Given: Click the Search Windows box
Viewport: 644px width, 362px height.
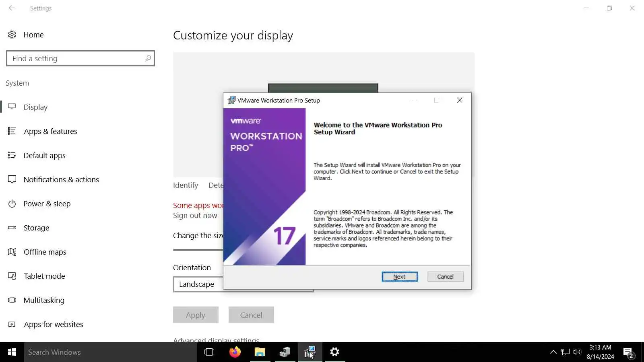Looking at the screenshot, I should [x=111, y=352].
